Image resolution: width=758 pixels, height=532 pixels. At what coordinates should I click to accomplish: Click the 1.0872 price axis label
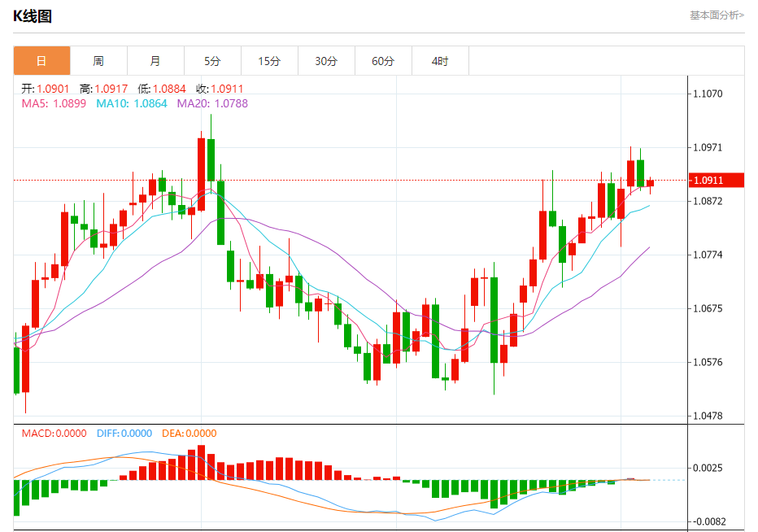(x=708, y=201)
